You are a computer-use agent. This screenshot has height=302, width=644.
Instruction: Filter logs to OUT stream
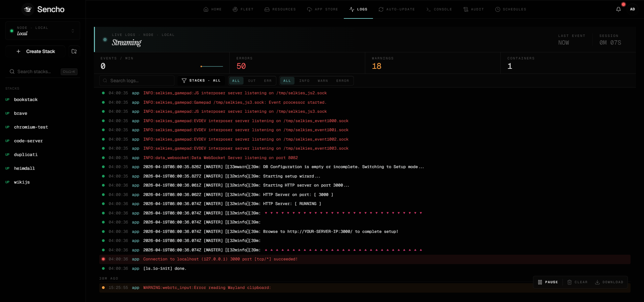[252, 81]
